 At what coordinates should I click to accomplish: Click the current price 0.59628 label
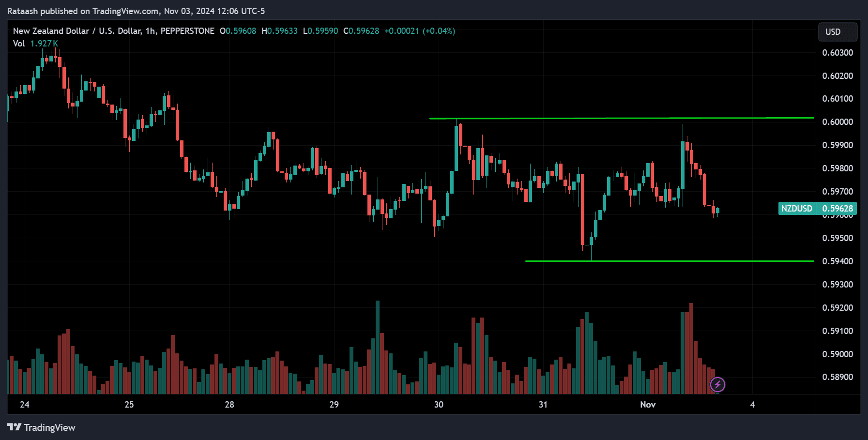[837, 209]
